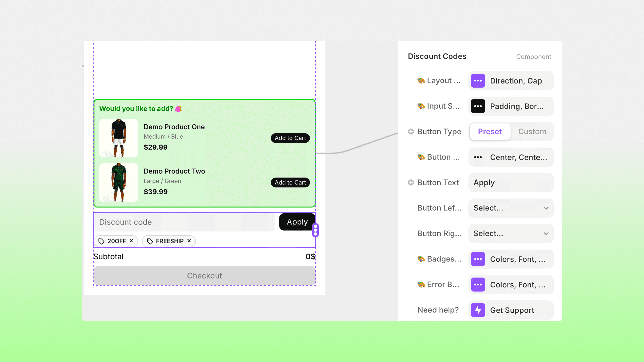Click the Checkout button
This screenshot has height=362, width=644.
(x=204, y=276)
